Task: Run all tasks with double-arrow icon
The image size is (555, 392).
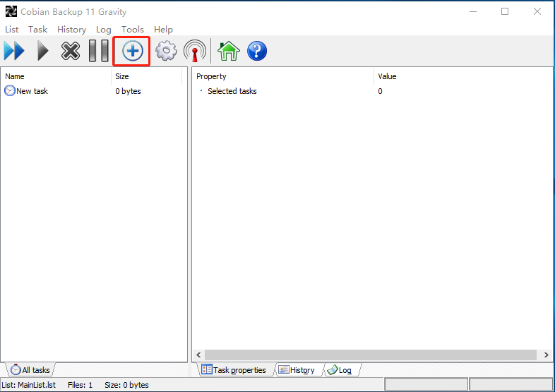Action: [14, 51]
